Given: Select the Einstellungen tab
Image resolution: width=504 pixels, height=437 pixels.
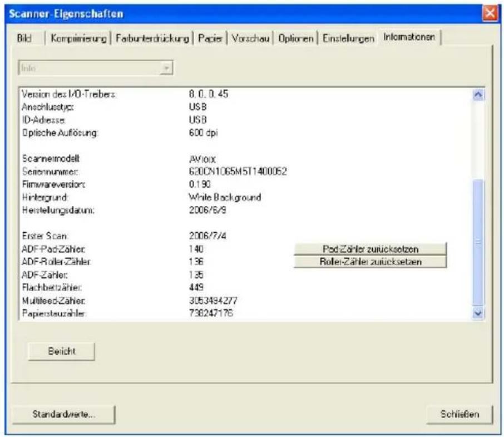Looking at the screenshot, I should click(x=348, y=38).
